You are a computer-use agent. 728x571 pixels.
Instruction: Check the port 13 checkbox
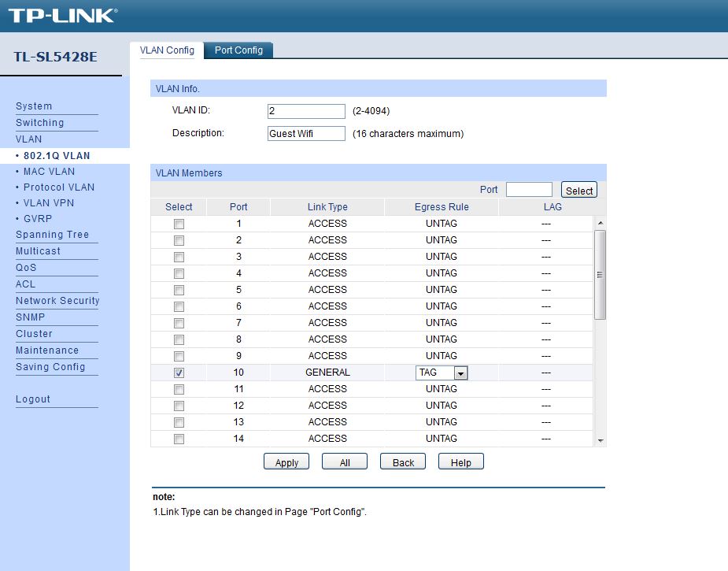tap(179, 423)
